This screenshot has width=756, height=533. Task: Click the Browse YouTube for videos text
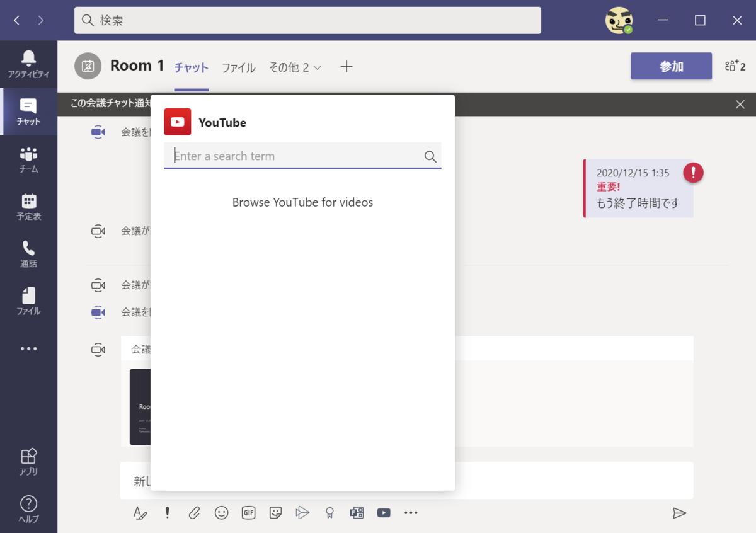coord(302,202)
